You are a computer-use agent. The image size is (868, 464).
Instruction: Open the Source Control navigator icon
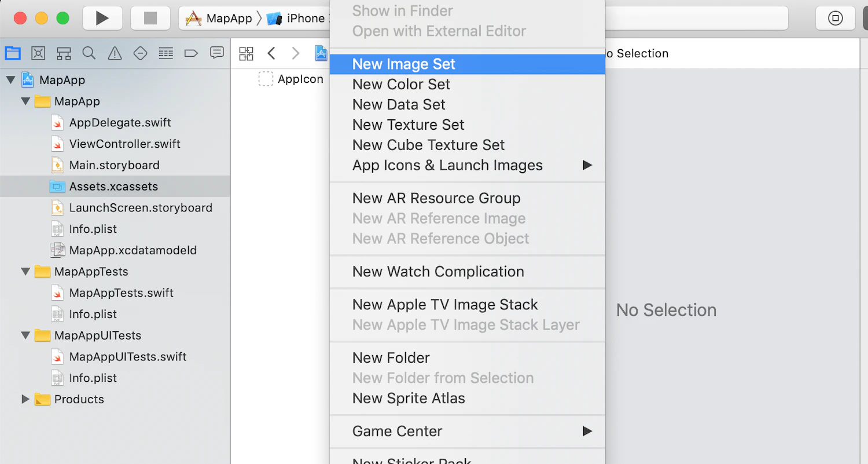(x=38, y=53)
